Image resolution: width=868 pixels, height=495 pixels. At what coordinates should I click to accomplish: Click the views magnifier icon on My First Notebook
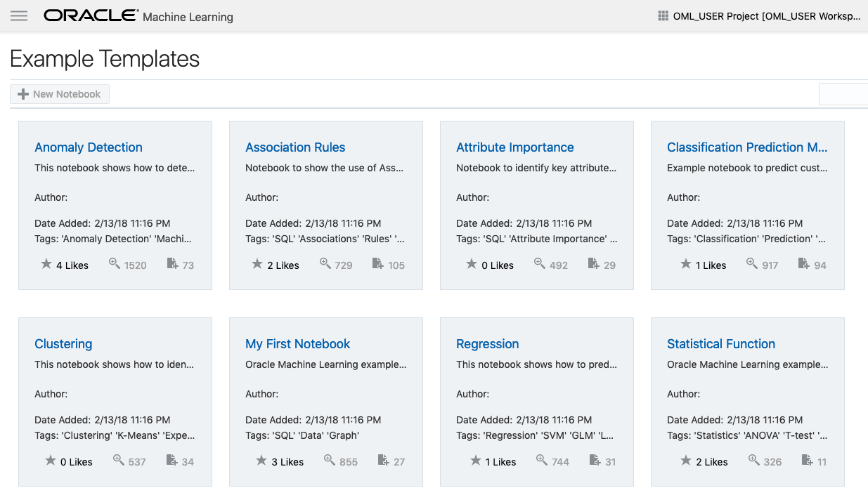[330, 461]
